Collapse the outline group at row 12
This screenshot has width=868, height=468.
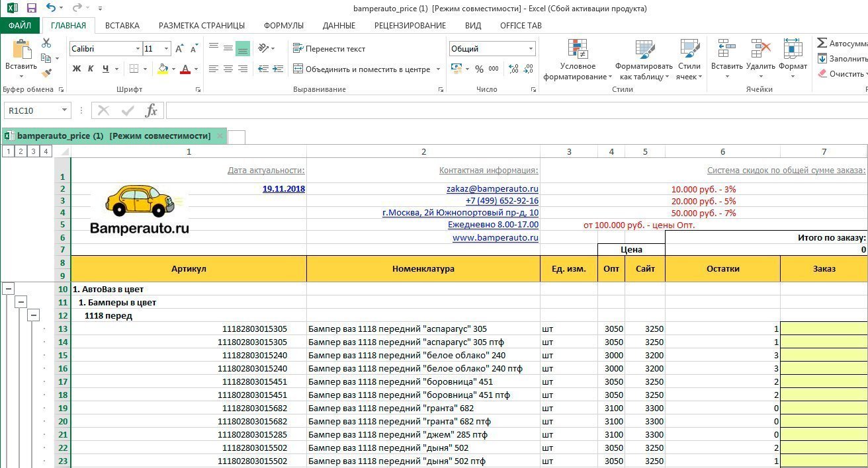[33, 315]
